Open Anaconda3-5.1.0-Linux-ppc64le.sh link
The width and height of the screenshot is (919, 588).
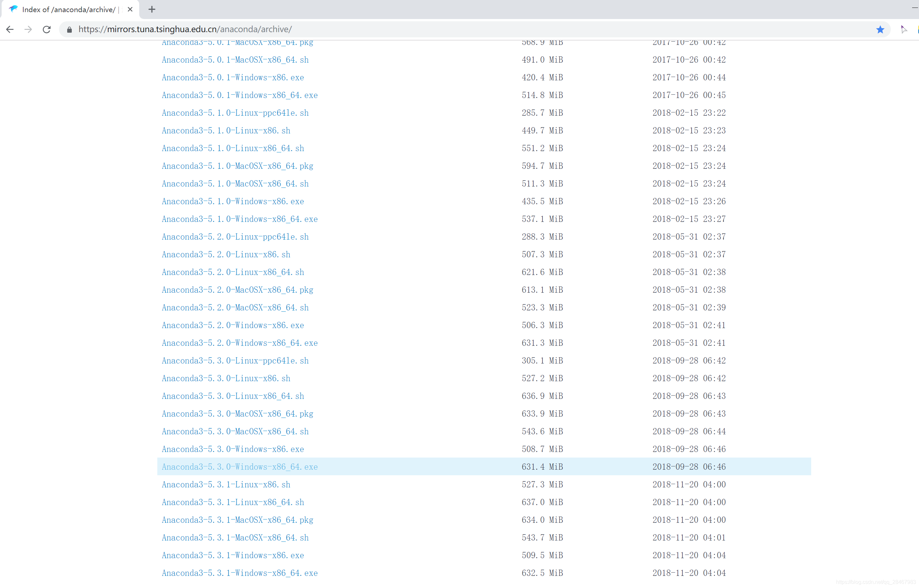pyautogui.click(x=235, y=113)
